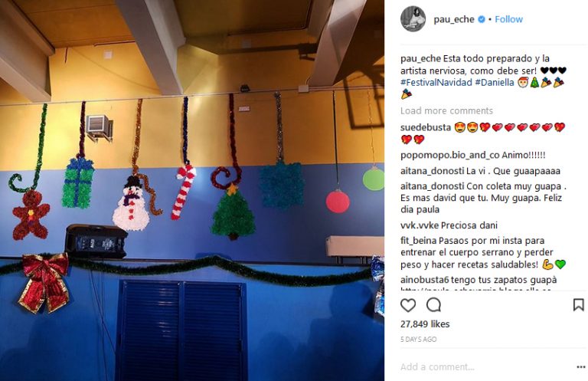Image resolution: width=588 pixels, height=381 pixels.
Task: Open comments with the speech bubble icon
Action: click(433, 305)
